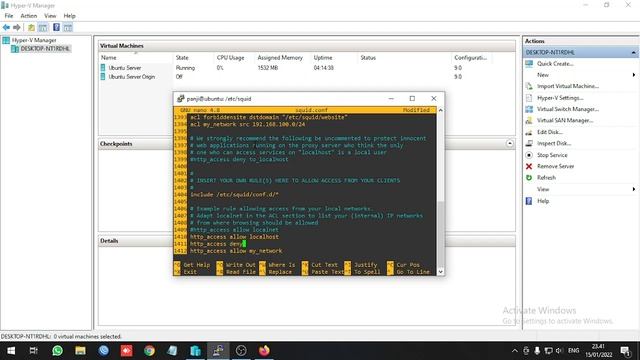
Task: Click the Stop Service icon
Action: [529, 155]
